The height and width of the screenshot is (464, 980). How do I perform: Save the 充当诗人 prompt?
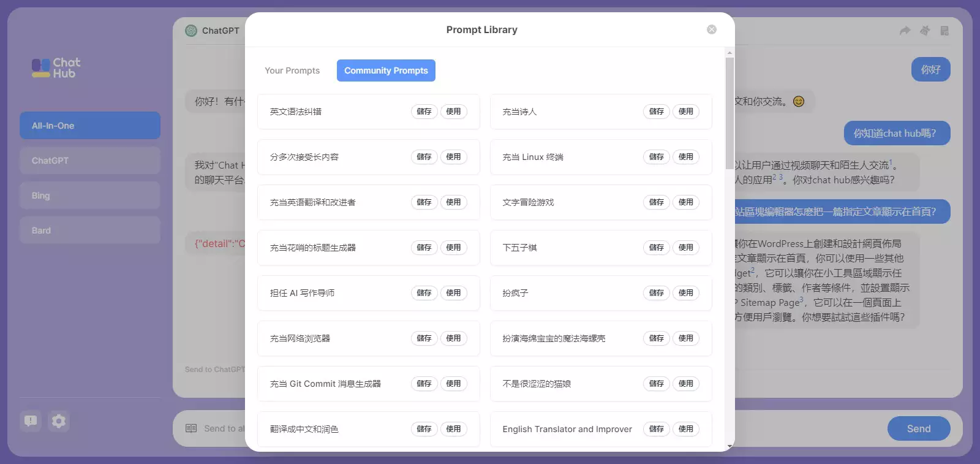tap(657, 112)
